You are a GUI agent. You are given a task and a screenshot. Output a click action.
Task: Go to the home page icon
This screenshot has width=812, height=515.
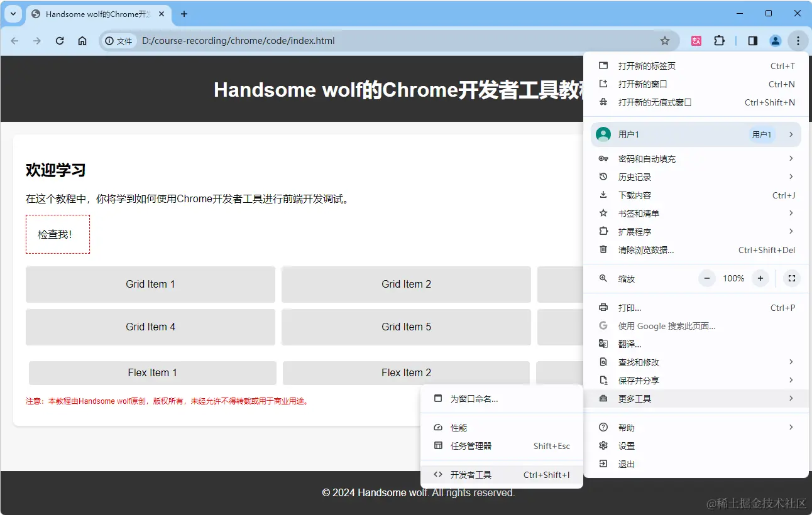click(x=82, y=41)
